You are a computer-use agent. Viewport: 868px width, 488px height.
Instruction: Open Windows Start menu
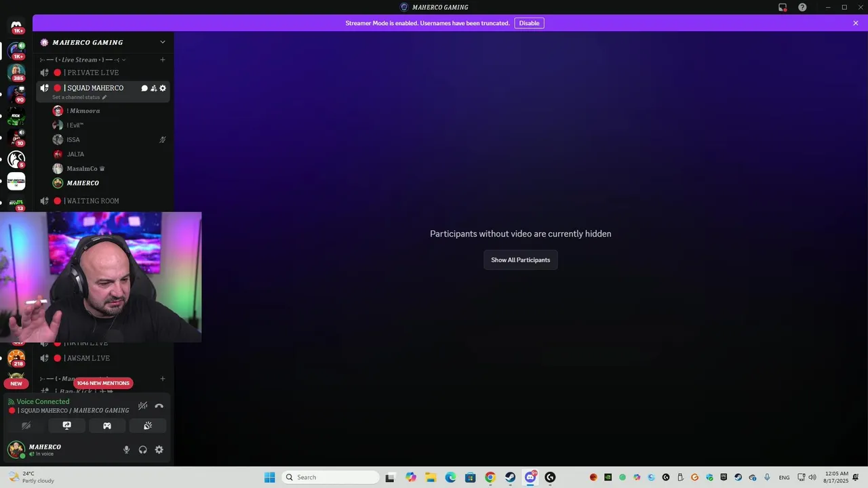tap(269, 477)
